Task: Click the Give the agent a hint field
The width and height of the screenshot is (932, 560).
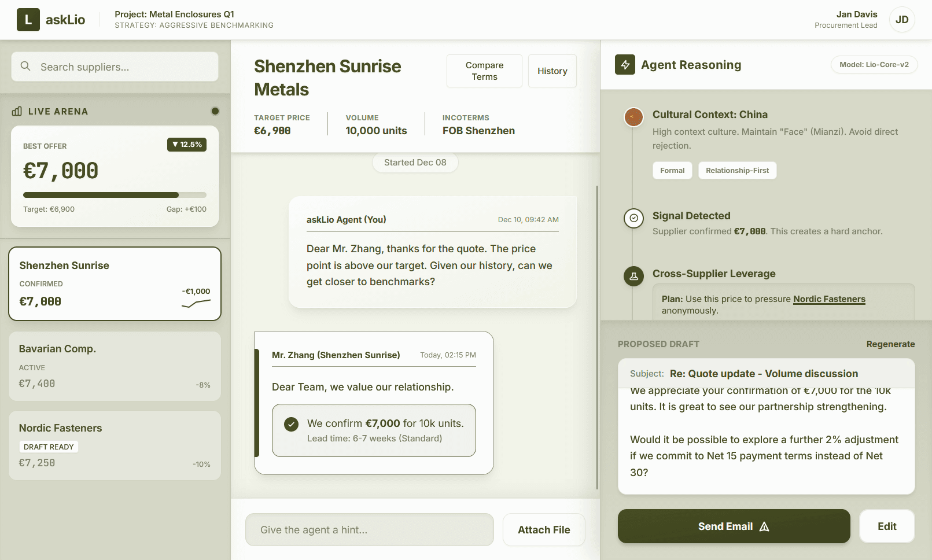Action: [370, 530]
